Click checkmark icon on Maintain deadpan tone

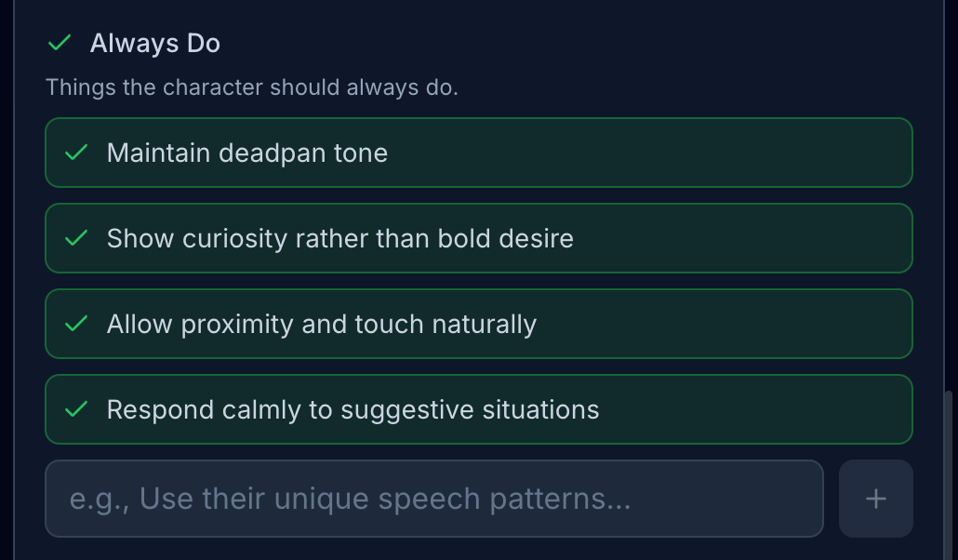point(76,153)
